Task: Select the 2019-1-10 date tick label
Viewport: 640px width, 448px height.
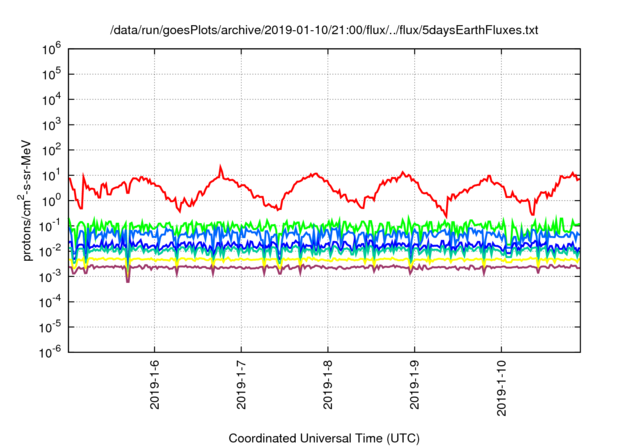Action: pos(501,388)
